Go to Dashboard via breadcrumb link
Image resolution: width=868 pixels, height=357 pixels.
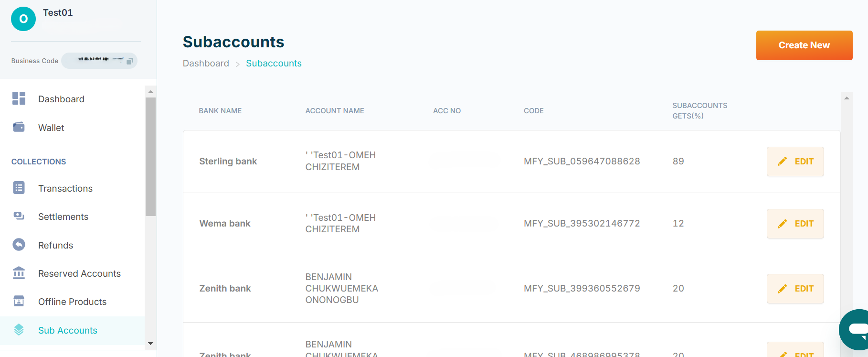206,64
